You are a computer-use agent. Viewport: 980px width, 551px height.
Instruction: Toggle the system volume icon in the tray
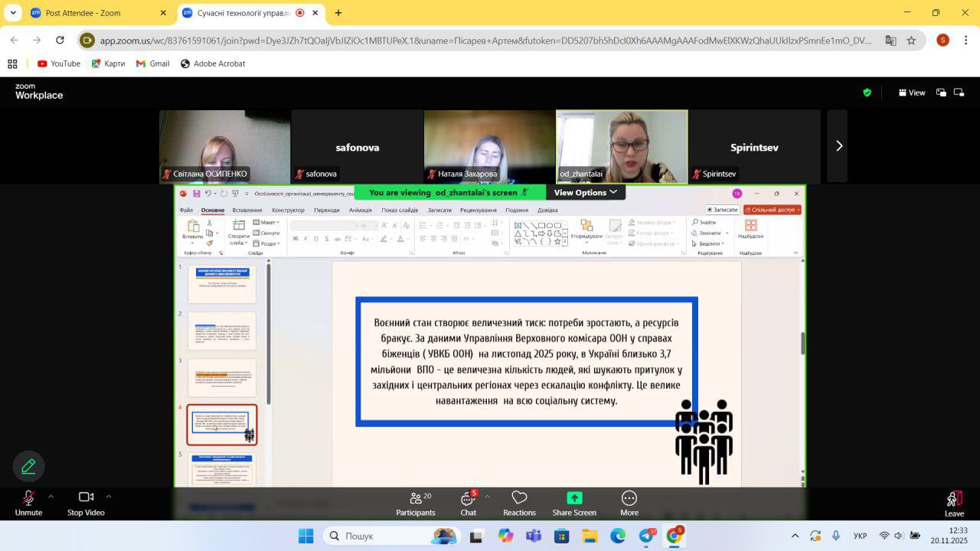(x=899, y=536)
